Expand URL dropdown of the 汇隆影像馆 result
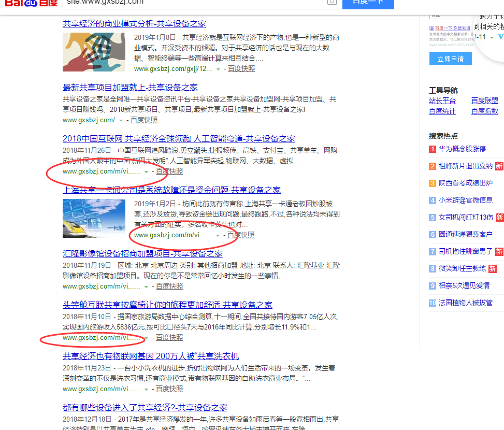 (146, 286)
